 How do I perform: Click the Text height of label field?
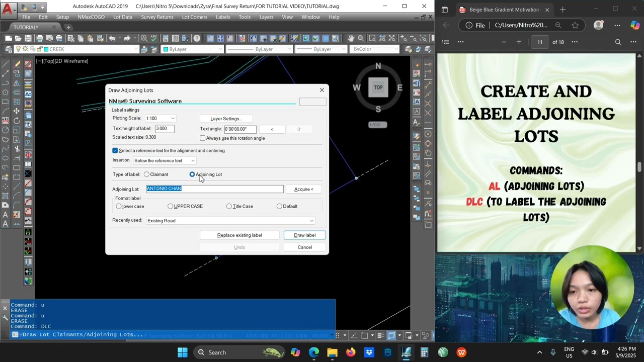(165, 129)
